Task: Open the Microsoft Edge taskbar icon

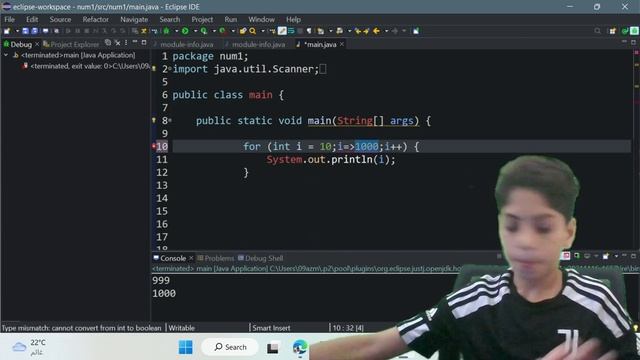Action: pyautogui.click(x=300, y=347)
